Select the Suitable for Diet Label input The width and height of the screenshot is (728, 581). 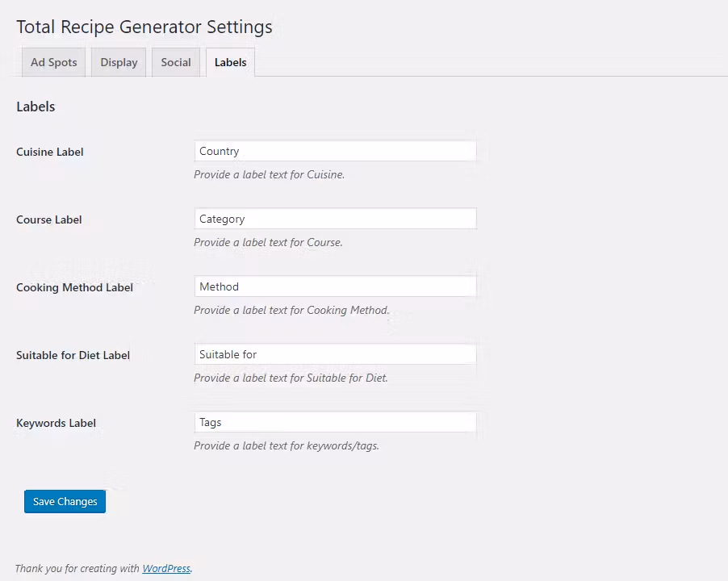pyautogui.click(x=335, y=354)
